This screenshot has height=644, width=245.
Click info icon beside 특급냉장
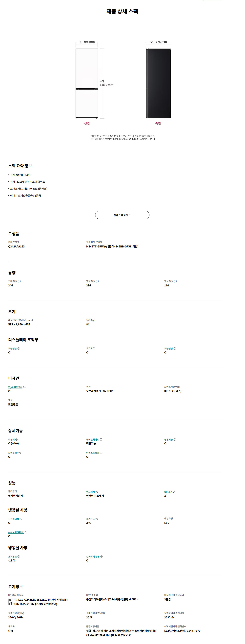tap(175, 348)
